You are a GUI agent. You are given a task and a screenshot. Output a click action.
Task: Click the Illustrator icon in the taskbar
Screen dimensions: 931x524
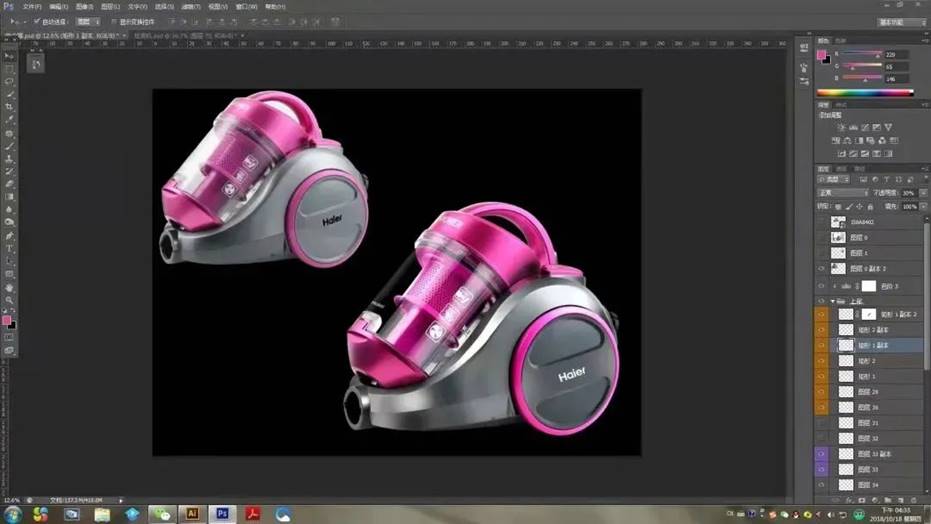[192, 513]
